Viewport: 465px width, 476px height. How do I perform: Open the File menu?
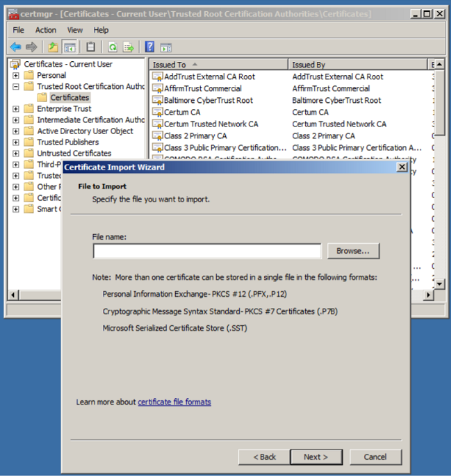point(18,30)
